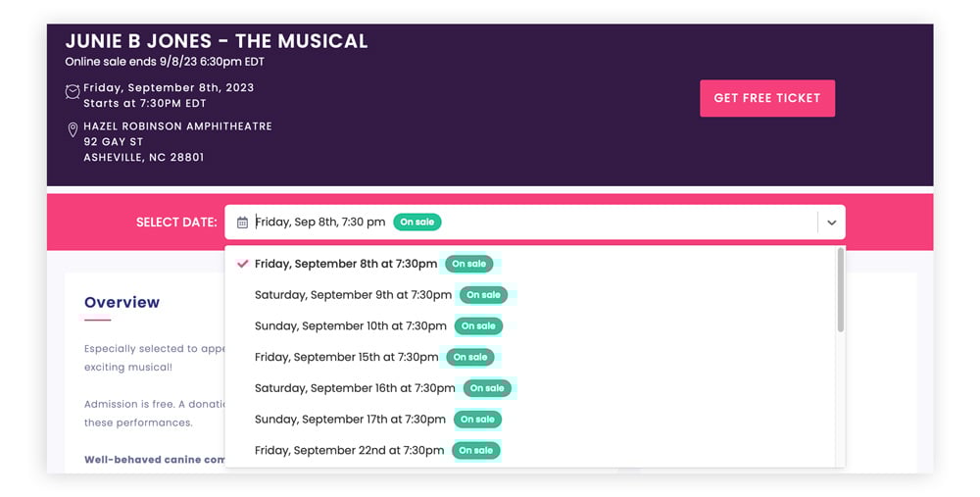The height and width of the screenshot is (497, 980).
Task: Click the Get Free Ticket button
Action: click(x=767, y=98)
